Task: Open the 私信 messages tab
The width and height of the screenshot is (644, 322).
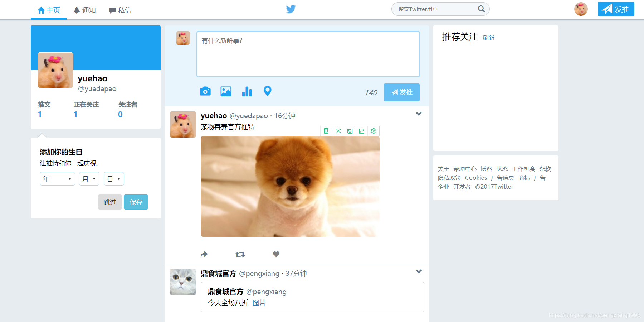Action: pos(120,10)
